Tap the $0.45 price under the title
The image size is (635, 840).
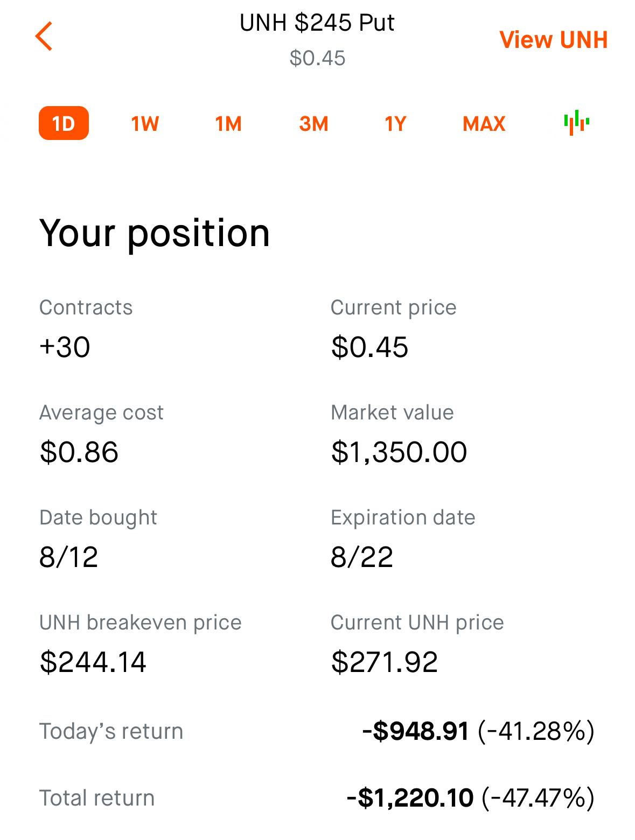pyautogui.click(x=317, y=58)
